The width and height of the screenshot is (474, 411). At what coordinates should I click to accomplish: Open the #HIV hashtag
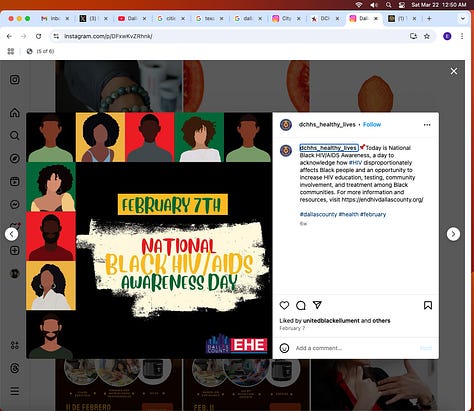pos(355,163)
